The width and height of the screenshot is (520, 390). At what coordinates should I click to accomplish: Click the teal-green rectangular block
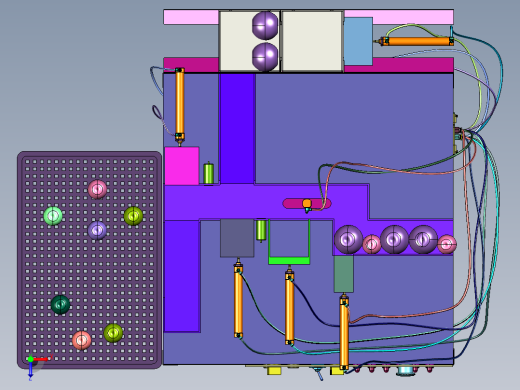click(344, 274)
